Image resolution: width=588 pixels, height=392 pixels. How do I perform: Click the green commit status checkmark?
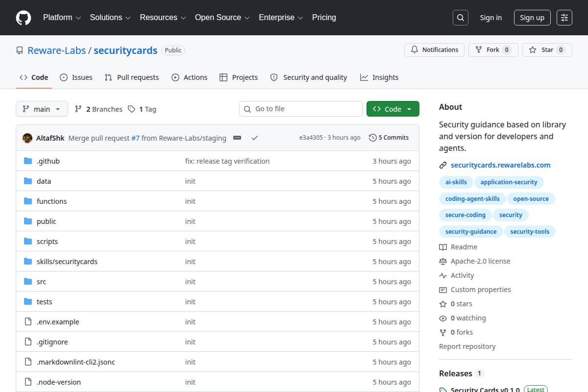(255, 138)
